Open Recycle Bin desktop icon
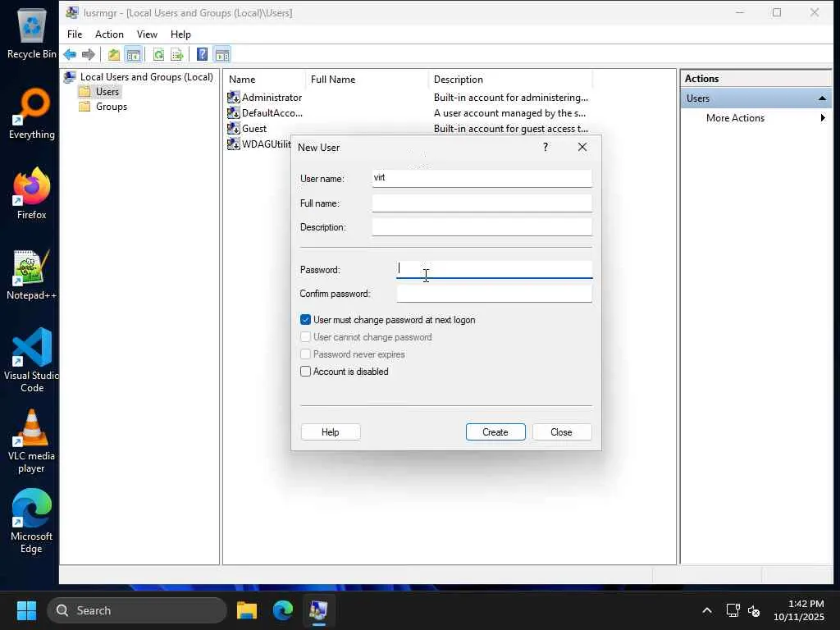This screenshot has width=840, height=630. (31, 32)
